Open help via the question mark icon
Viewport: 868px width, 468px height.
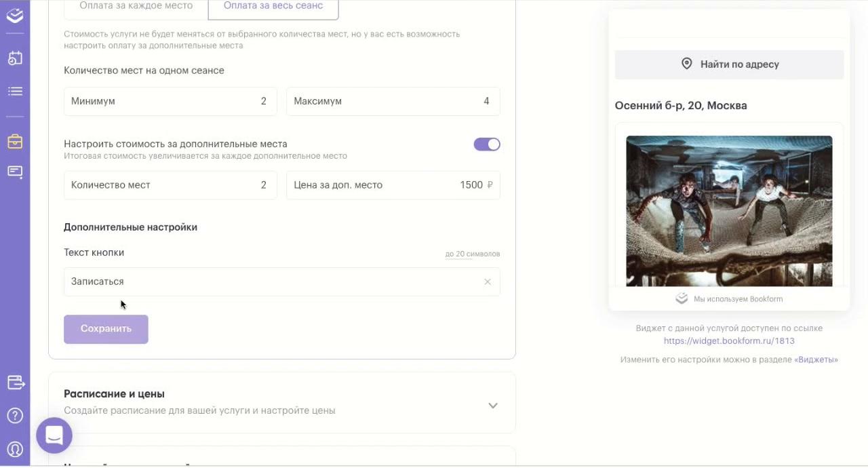[x=15, y=416]
